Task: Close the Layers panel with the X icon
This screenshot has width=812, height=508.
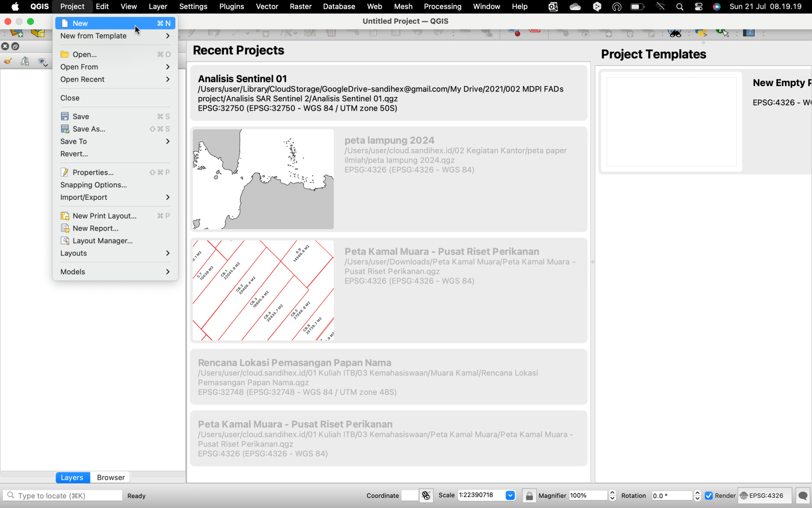Action: pos(5,46)
